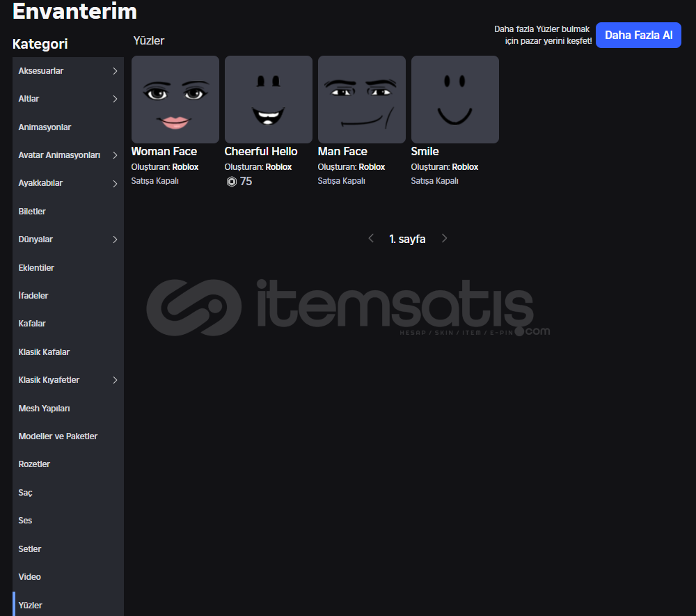Click Satışa Kapalı under Man Face

pos(341,181)
